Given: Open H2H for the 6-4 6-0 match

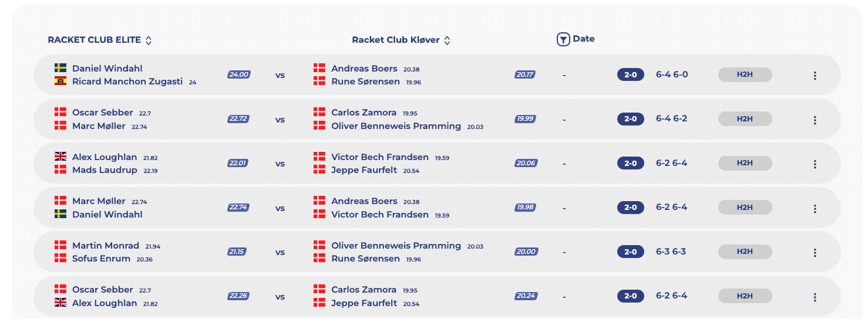Looking at the screenshot, I should click(745, 74).
